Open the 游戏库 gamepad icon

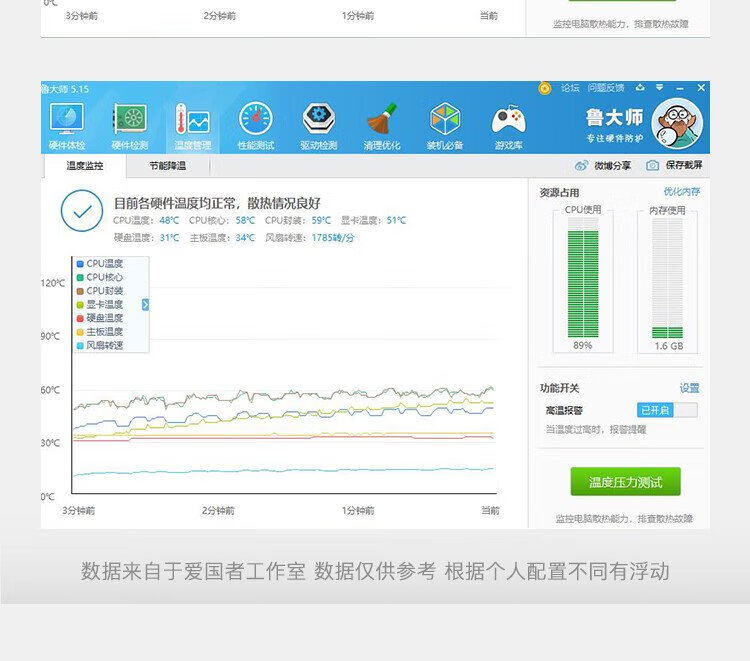tap(508, 126)
